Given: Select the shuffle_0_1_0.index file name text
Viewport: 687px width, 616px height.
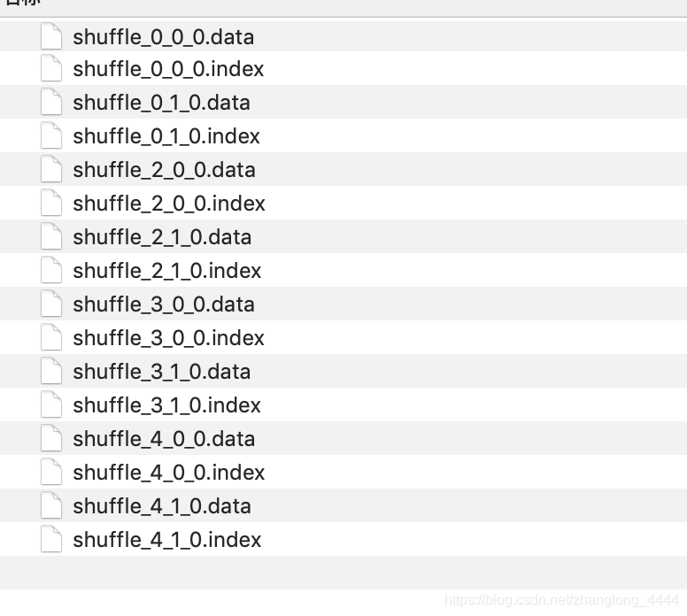Looking at the screenshot, I should click(166, 135).
